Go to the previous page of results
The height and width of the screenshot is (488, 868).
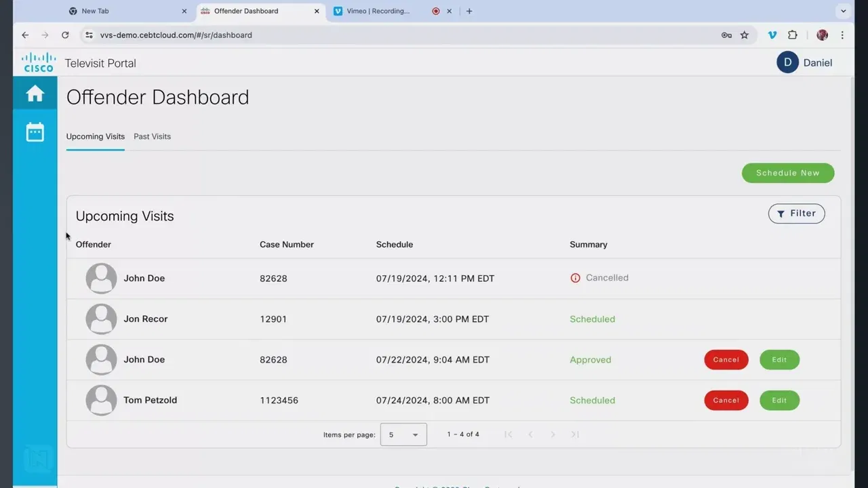point(530,434)
